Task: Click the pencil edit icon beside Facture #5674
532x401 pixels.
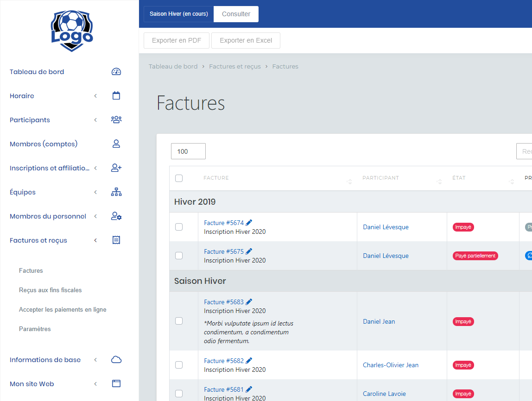Action: click(x=249, y=223)
